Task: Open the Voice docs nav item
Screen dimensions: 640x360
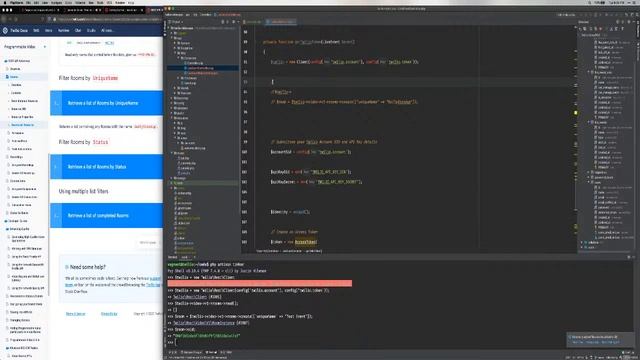Action: pos(49,31)
